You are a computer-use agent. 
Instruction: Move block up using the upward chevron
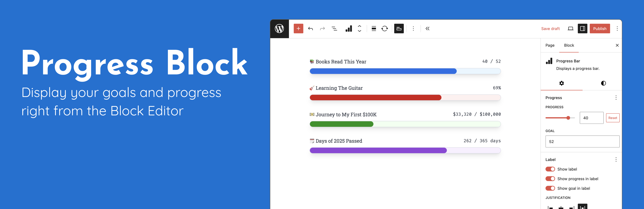pyautogui.click(x=360, y=26)
